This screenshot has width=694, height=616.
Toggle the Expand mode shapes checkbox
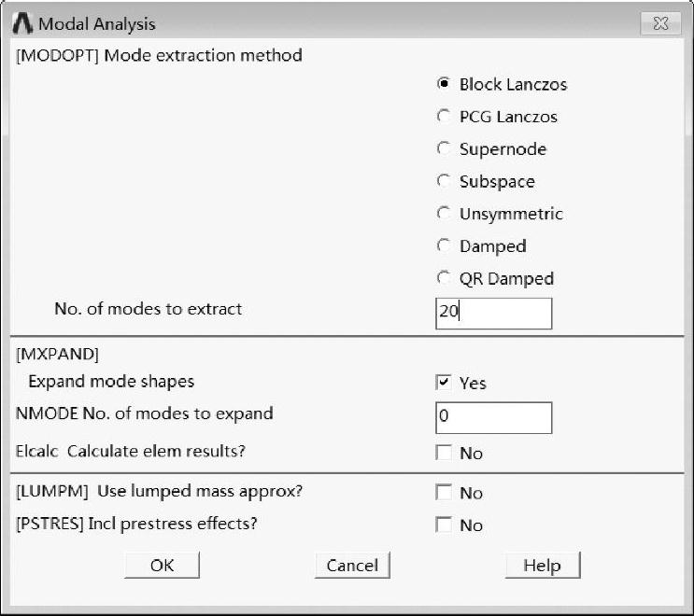(444, 382)
